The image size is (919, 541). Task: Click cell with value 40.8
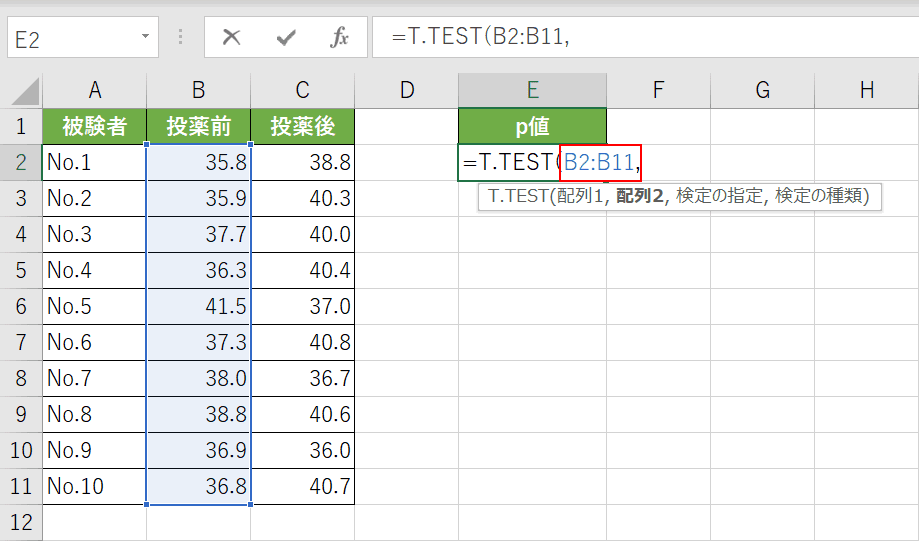click(302, 342)
